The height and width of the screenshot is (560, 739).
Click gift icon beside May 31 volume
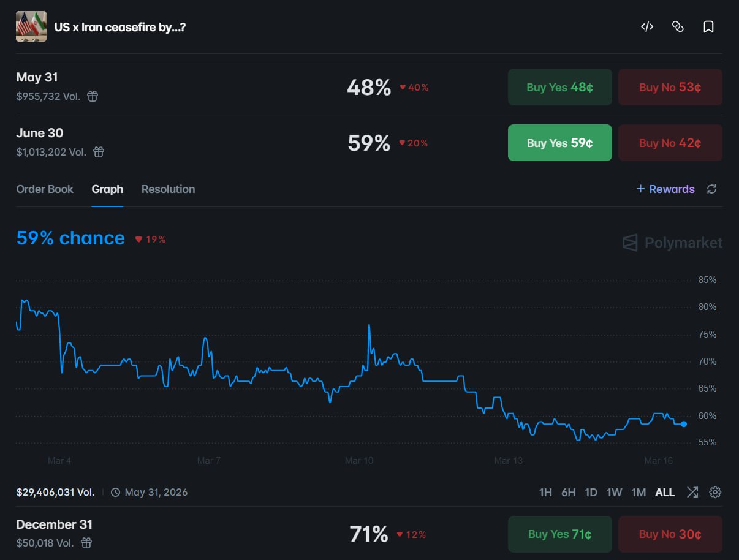[x=93, y=96]
